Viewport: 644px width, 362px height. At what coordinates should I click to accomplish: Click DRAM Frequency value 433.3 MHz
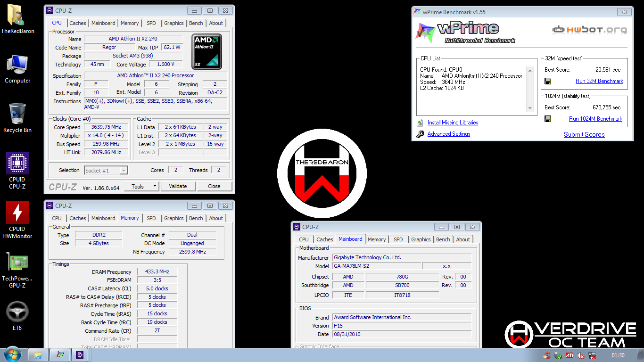pyautogui.click(x=157, y=271)
